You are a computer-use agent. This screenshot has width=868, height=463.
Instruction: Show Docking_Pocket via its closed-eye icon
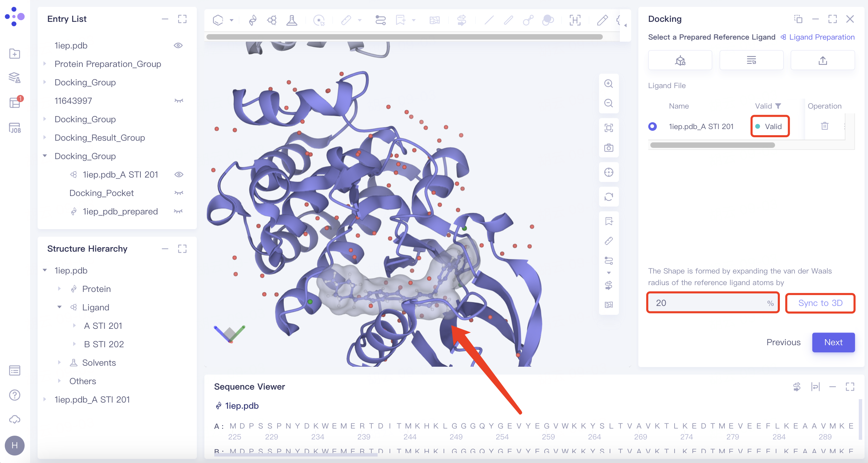(179, 193)
